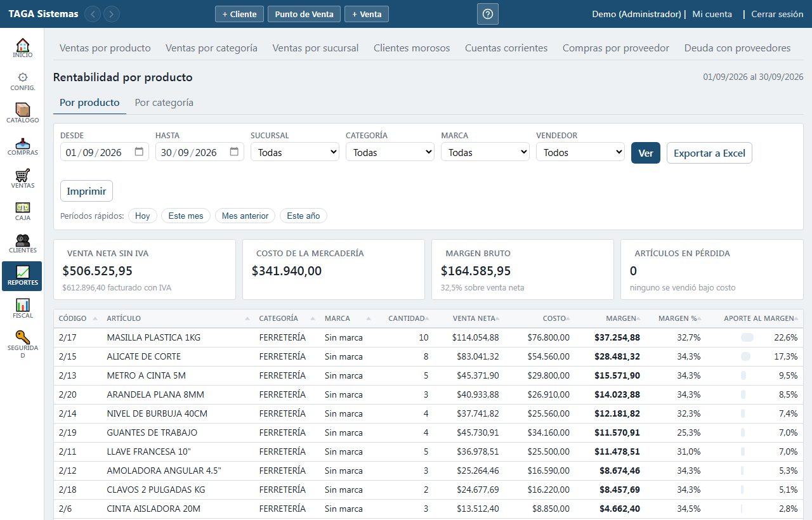
Task: Click the Cerrar sesión link
Action: coord(777,14)
